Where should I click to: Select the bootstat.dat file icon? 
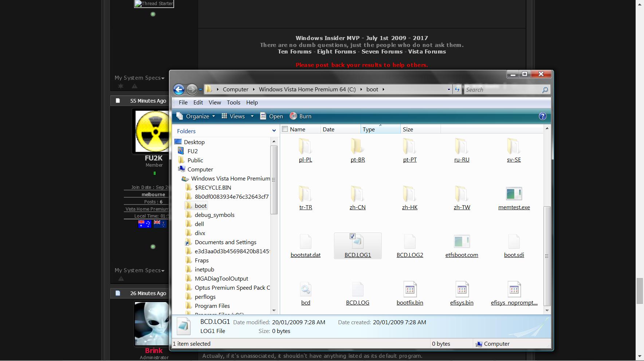tap(306, 241)
